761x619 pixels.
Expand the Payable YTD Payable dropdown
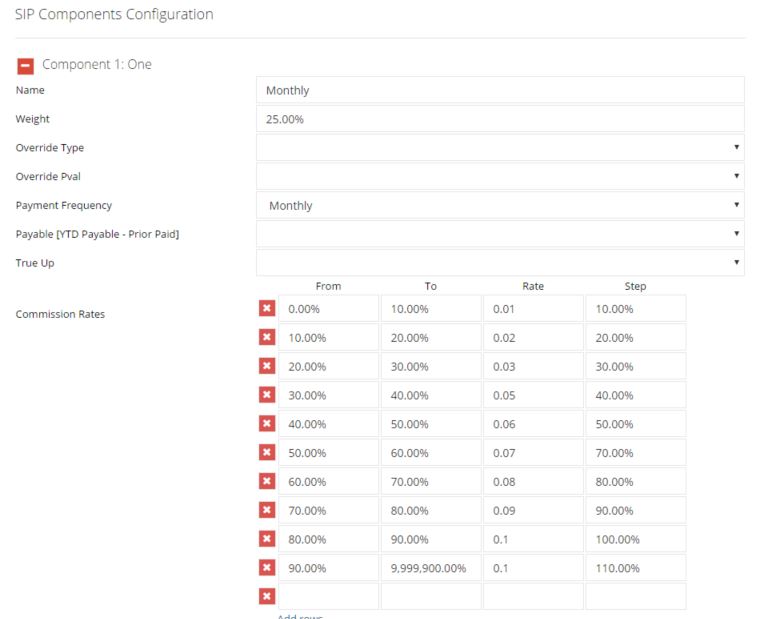pos(500,234)
